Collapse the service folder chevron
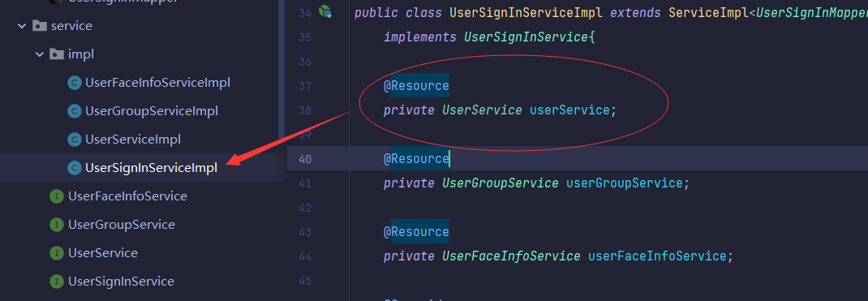The height and width of the screenshot is (301, 868). [x=22, y=26]
